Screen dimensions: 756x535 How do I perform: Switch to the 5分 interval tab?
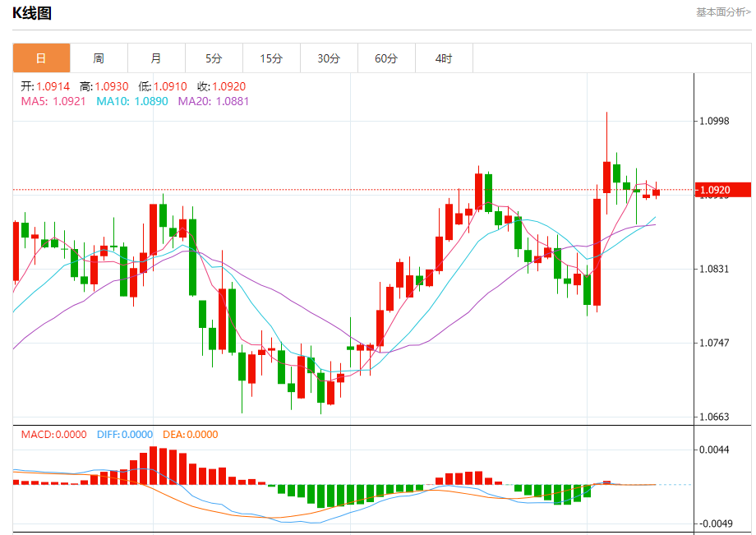(x=214, y=58)
